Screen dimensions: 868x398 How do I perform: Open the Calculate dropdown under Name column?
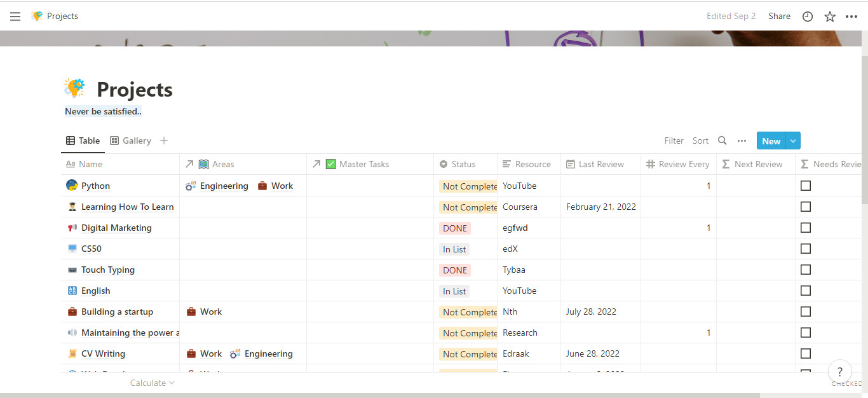[152, 383]
